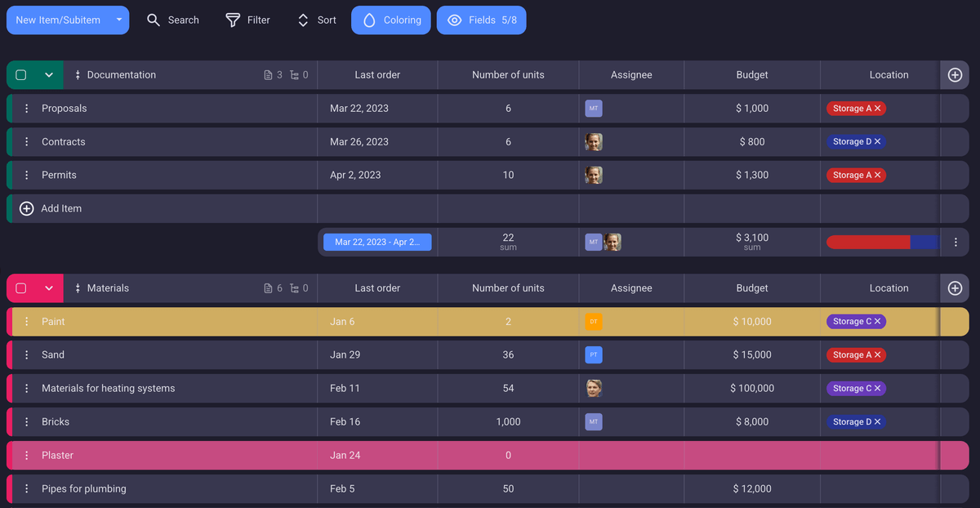
Task: Open the Sort options
Action: [x=315, y=20]
